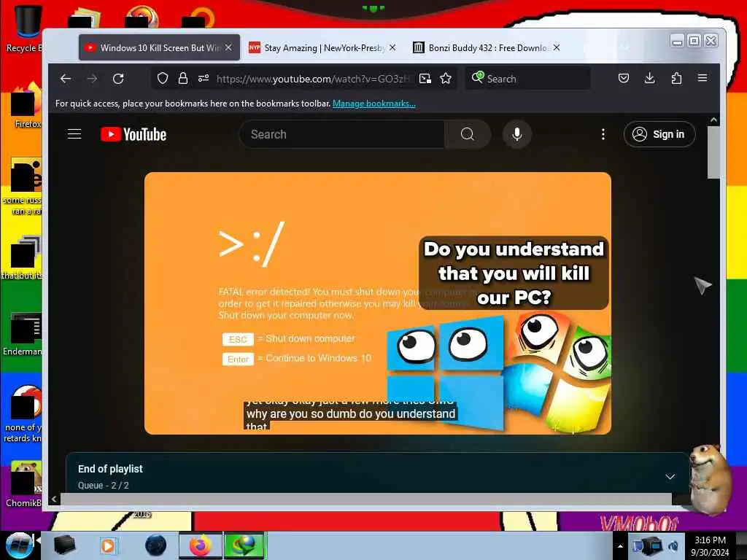This screenshot has height=560, width=747.
Task: Click the horizontal scrollbar left arrow
Action: click(x=54, y=499)
